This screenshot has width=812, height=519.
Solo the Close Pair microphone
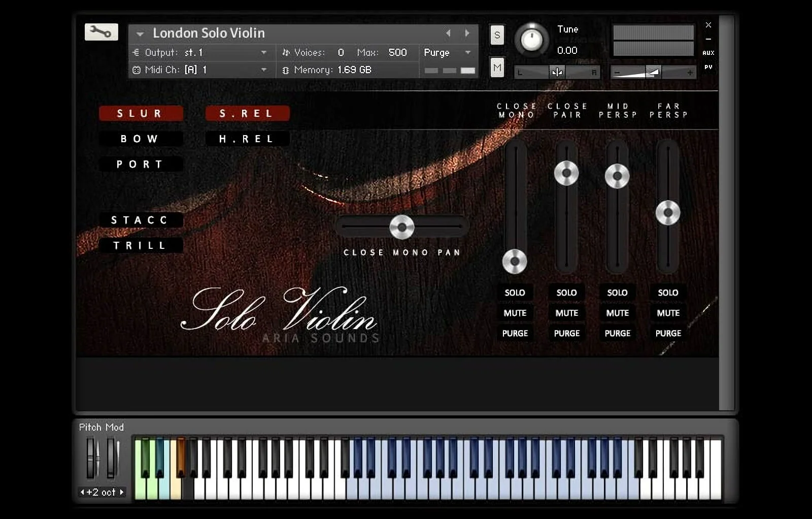click(566, 293)
